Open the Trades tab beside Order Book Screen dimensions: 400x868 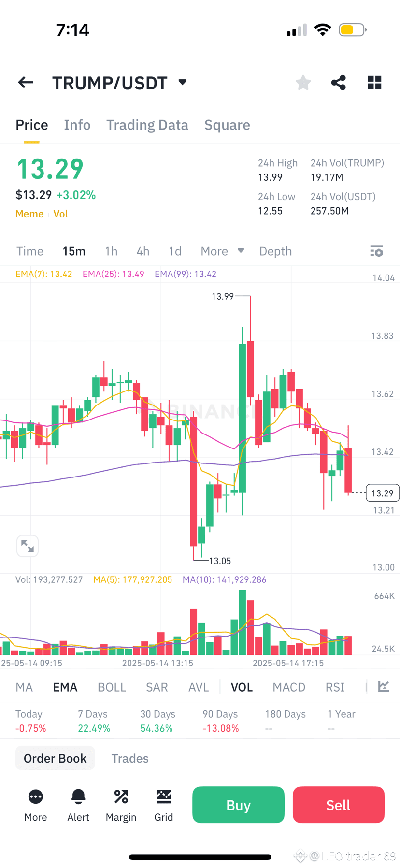(130, 758)
